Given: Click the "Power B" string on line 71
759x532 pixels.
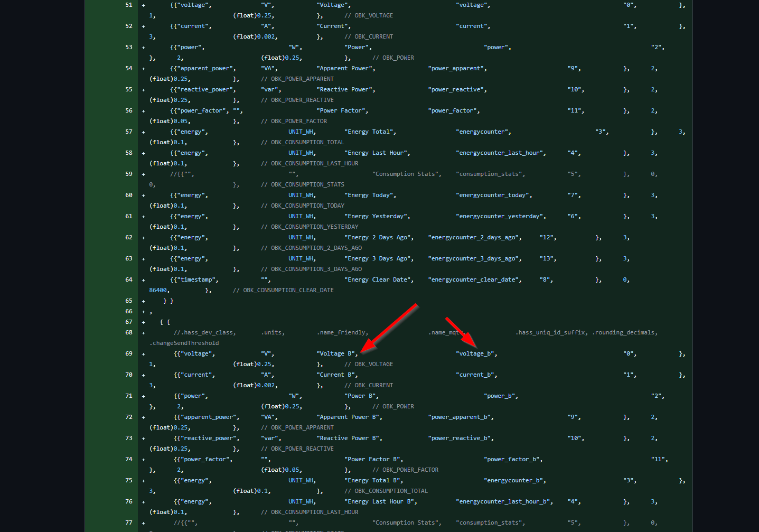Looking at the screenshot, I should (x=360, y=396).
